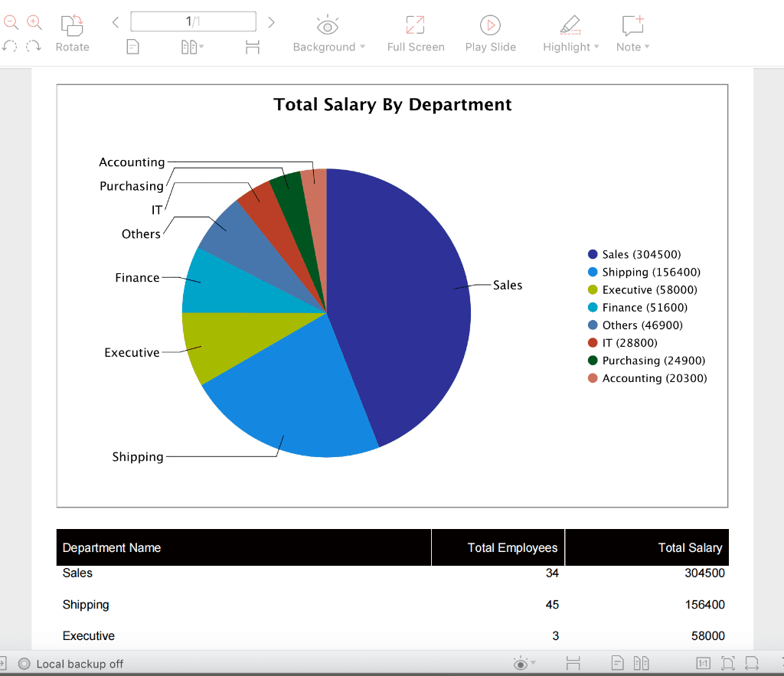Click the Finance pie label
The width and height of the screenshot is (784, 676).
137,277
